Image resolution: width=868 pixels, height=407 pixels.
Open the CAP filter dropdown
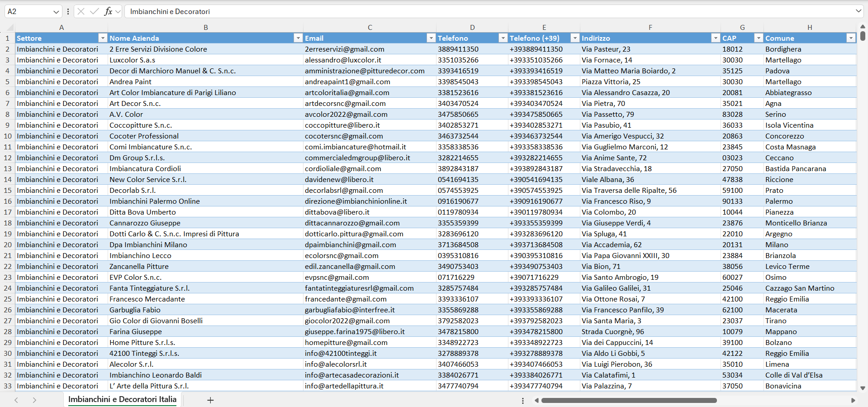tap(759, 38)
